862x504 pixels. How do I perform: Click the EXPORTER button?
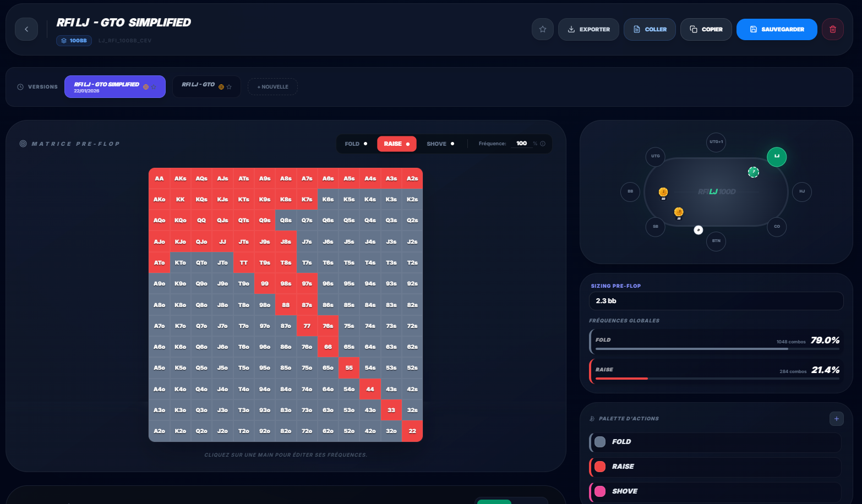[x=588, y=29]
